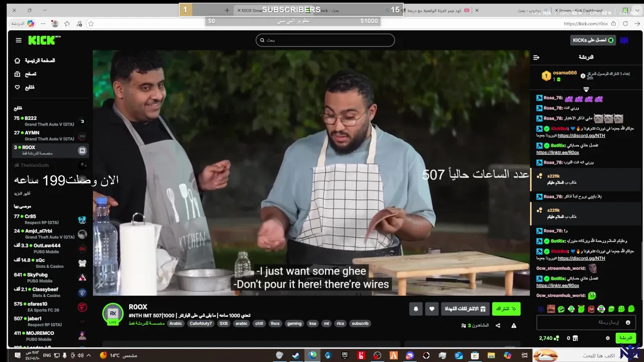
Task: Select the subscrib tag
Action: [360, 324]
